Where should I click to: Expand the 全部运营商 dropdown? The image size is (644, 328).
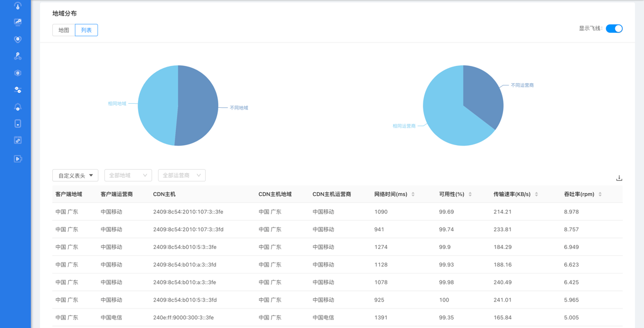click(182, 175)
